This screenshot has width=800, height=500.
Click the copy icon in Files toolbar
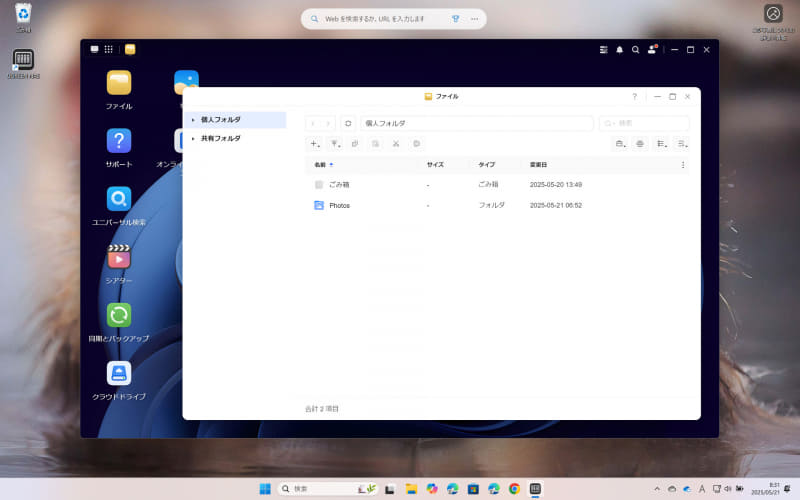point(355,144)
